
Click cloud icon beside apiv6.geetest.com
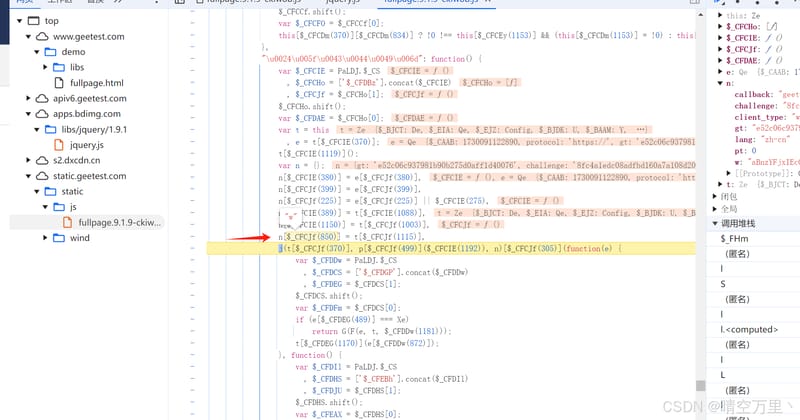click(x=42, y=98)
